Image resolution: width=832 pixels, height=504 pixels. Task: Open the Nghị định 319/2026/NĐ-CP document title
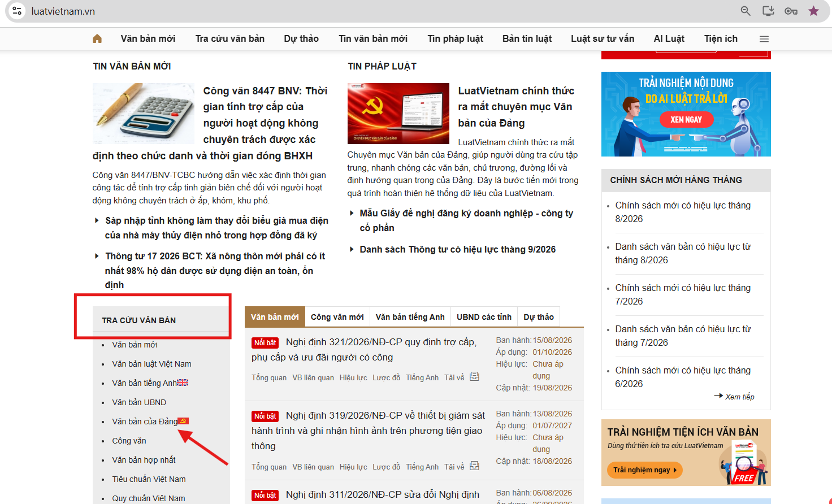pos(368,431)
